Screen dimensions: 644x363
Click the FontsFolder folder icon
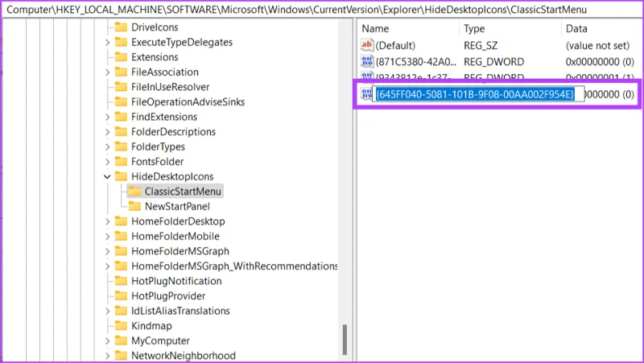point(121,162)
